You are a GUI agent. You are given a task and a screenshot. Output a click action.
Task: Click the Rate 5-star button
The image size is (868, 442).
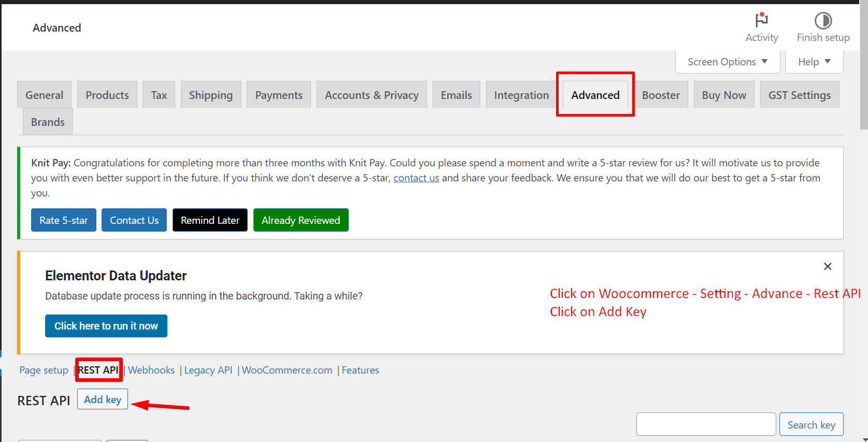(64, 220)
